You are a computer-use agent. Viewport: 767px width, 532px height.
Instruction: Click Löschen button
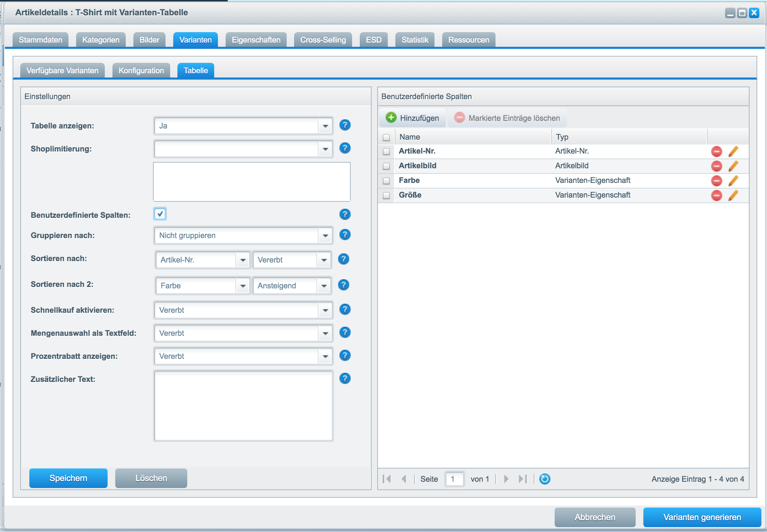coord(151,478)
